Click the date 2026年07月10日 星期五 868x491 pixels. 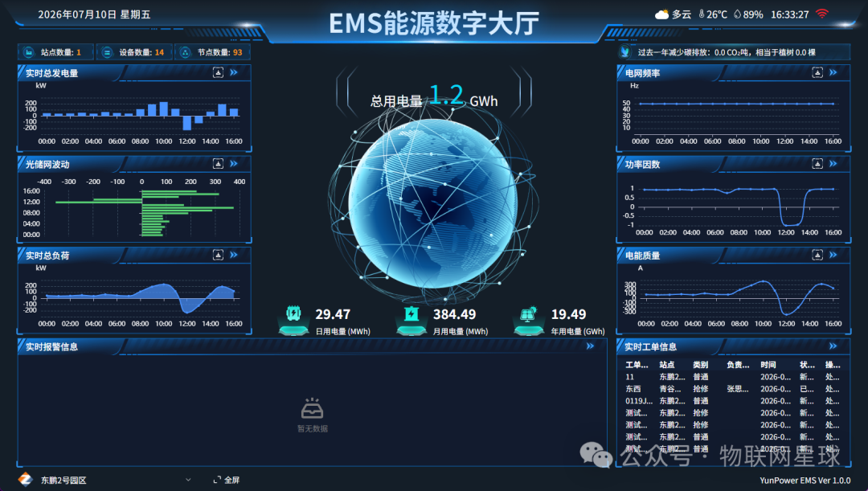(x=94, y=14)
